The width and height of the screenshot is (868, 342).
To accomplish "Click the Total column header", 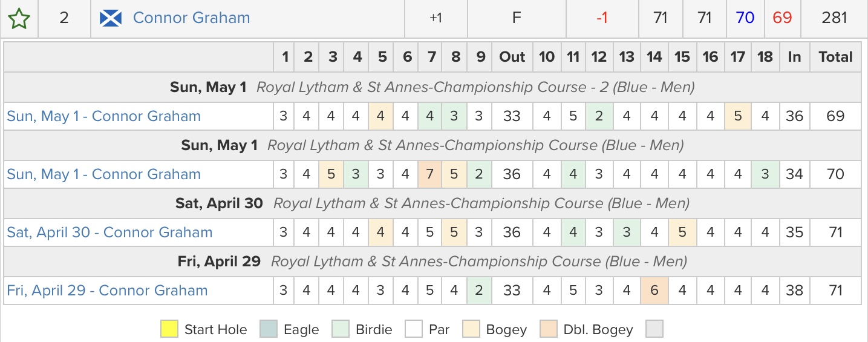I will pyautogui.click(x=835, y=57).
